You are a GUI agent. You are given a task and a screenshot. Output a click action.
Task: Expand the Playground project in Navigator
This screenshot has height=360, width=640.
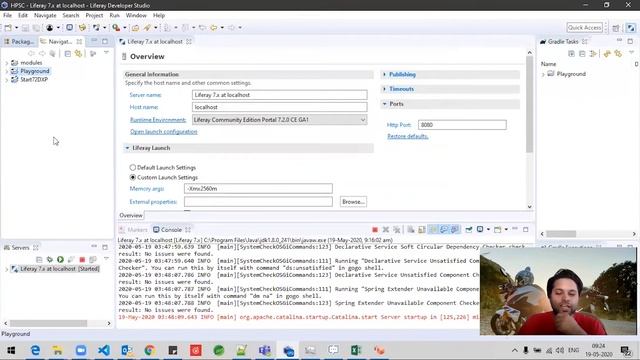[x=7, y=71]
